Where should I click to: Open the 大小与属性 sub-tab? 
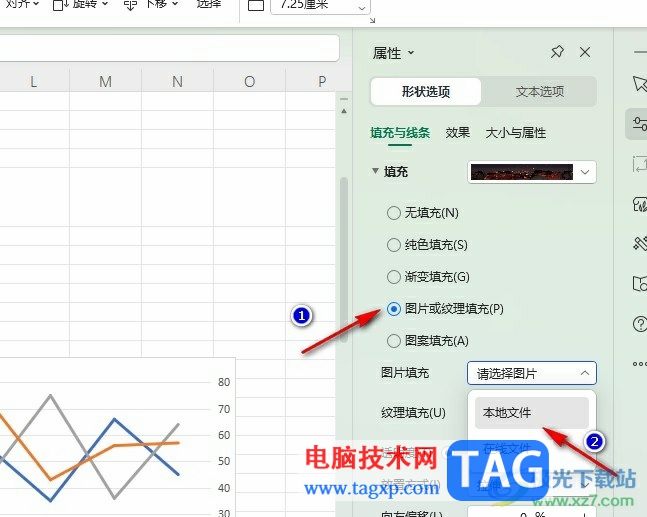(x=516, y=133)
